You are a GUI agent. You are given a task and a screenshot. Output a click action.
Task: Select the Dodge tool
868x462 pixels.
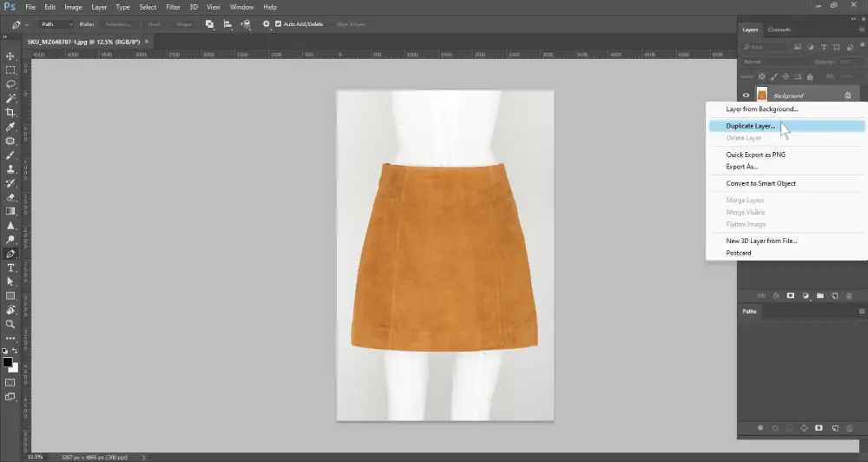(10, 240)
